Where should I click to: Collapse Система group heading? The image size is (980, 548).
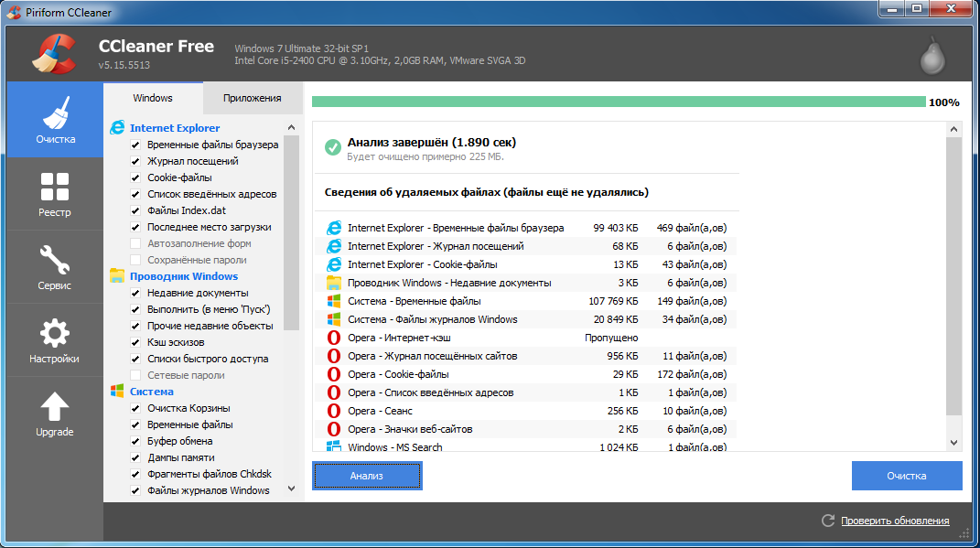click(152, 392)
